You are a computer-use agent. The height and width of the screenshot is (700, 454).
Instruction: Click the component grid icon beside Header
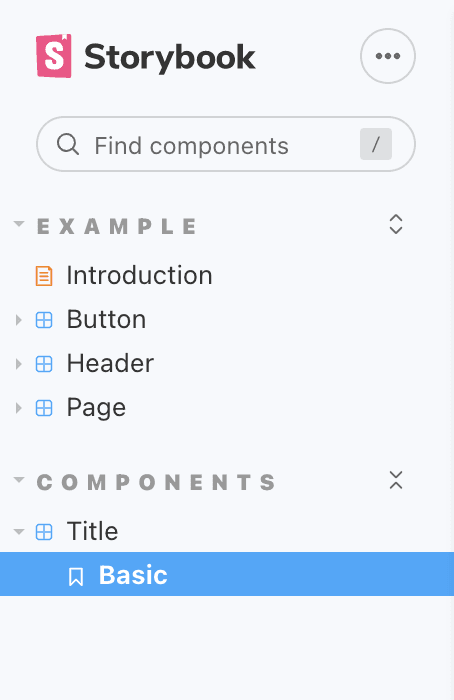click(x=44, y=364)
